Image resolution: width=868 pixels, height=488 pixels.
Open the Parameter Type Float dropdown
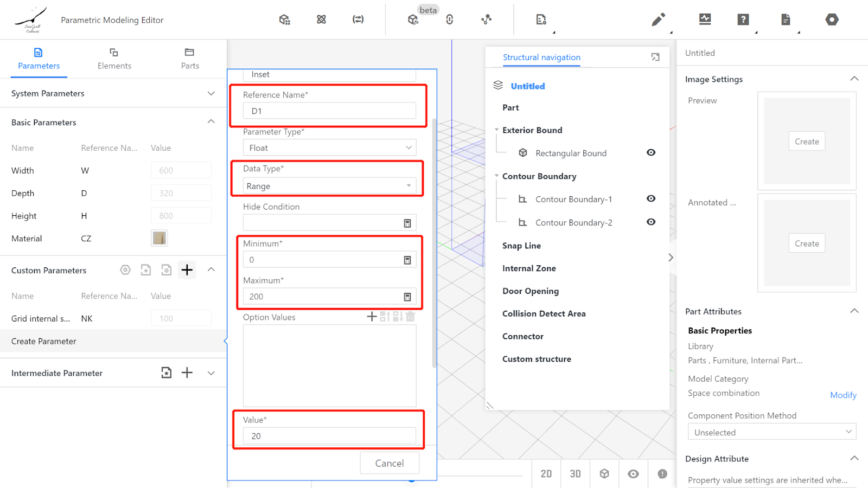(329, 148)
